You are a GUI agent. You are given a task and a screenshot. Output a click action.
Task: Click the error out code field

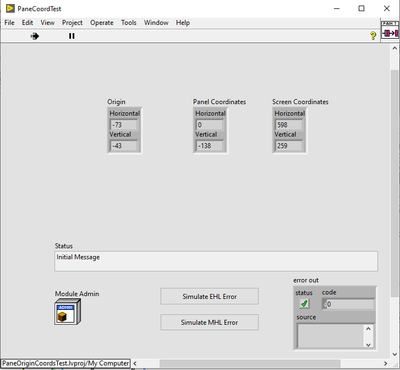pos(348,304)
